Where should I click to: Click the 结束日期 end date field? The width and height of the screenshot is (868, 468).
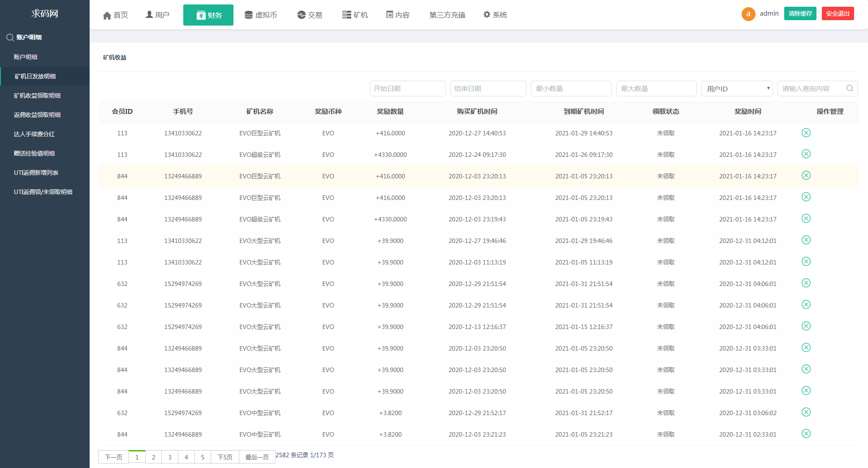[x=488, y=89]
